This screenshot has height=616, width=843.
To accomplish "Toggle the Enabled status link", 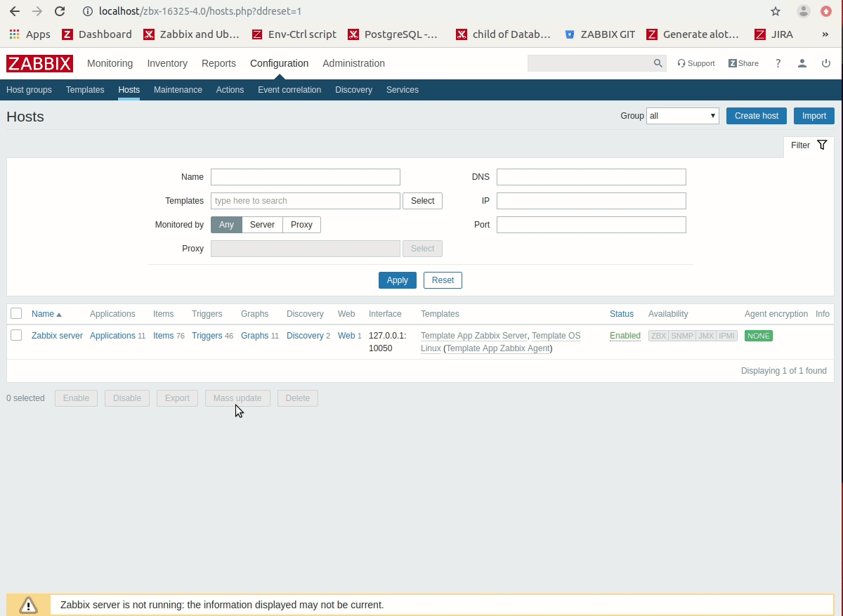I will tap(625, 336).
